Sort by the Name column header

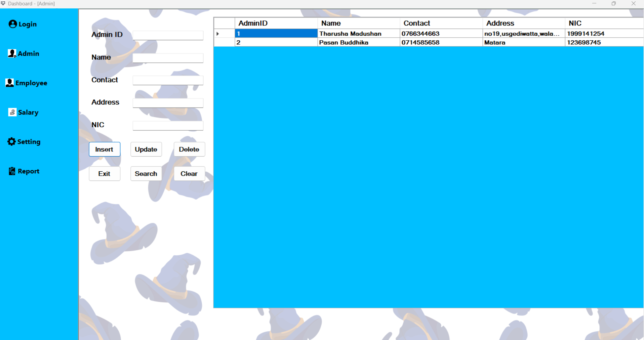coord(359,23)
